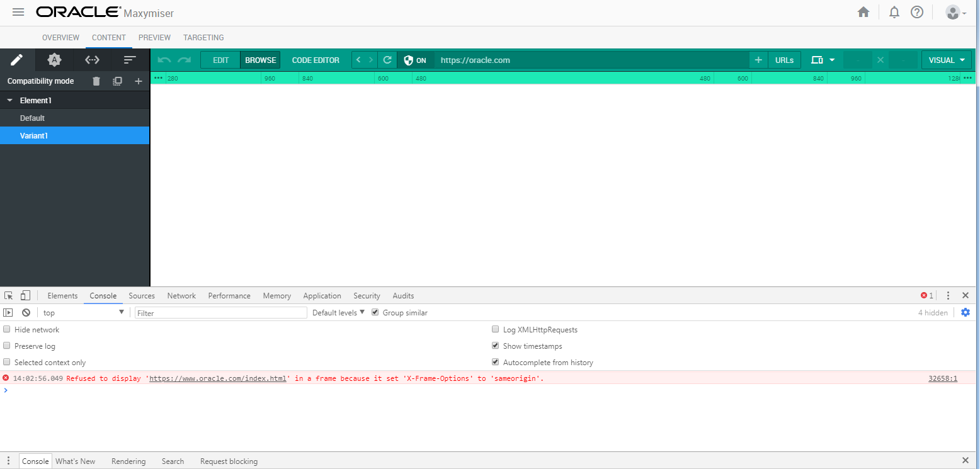Select the pencil edit panel icon

point(17,60)
